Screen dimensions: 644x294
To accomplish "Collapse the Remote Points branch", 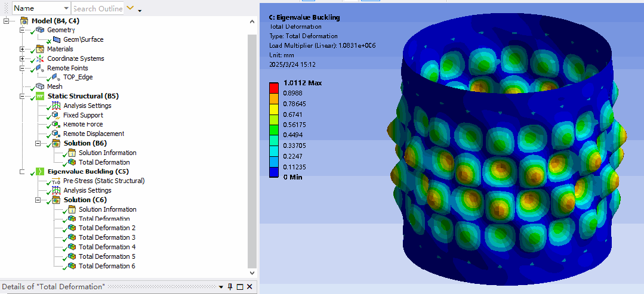I will [x=22, y=68].
